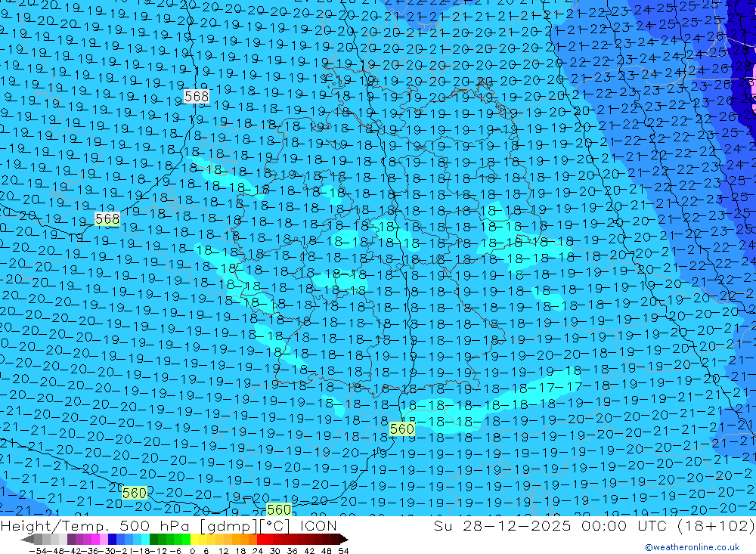Click the right dark arrow end of the color scale
Viewport: 756px width, 554px height.
coord(344,539)
